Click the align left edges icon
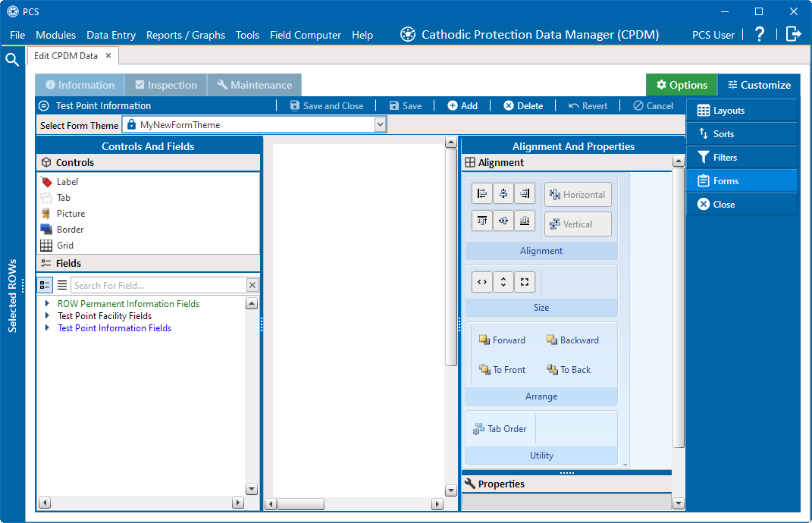The image size is (812, 523). [482, 193]
